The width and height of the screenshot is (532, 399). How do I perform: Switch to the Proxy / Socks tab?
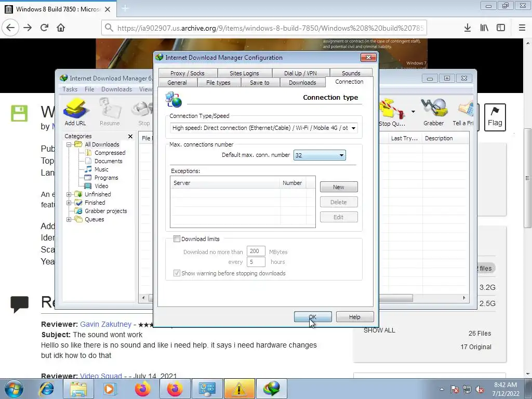point(187,73)
